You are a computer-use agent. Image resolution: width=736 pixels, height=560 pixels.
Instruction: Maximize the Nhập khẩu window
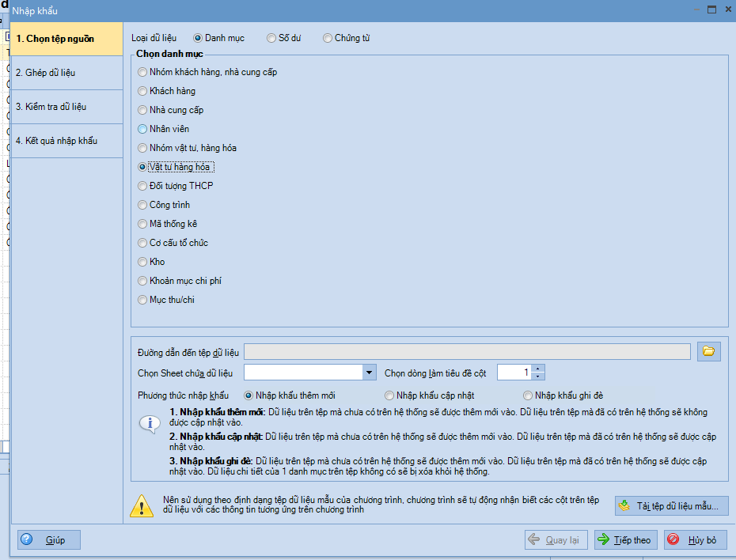click(x=711, y=10)
